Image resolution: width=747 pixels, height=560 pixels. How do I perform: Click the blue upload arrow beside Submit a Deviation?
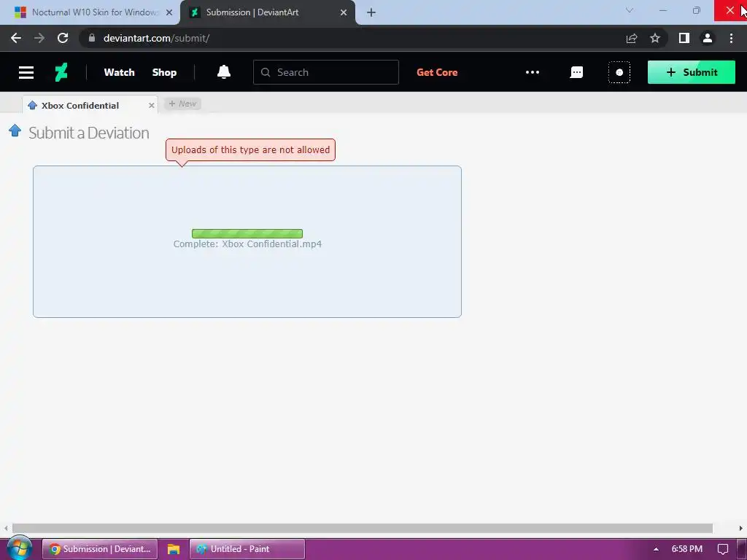pyautogui.click(x=15, y=131)
